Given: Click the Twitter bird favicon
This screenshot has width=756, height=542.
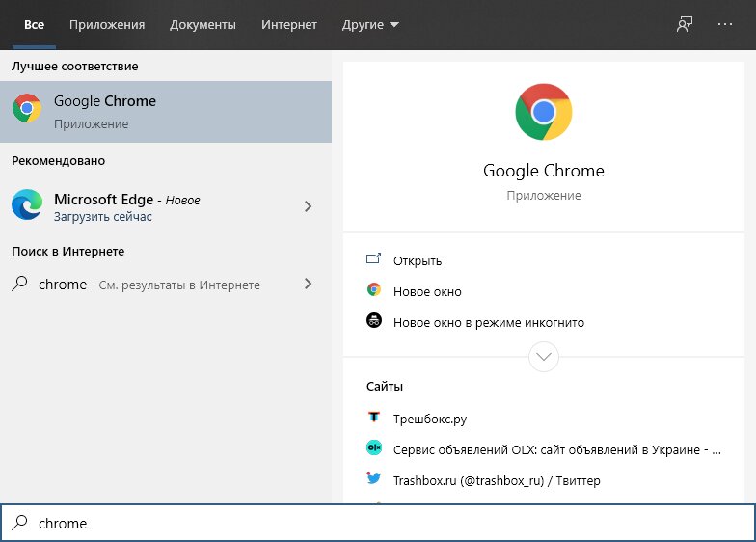Looking at the screenshot, I should coord(373,478).
